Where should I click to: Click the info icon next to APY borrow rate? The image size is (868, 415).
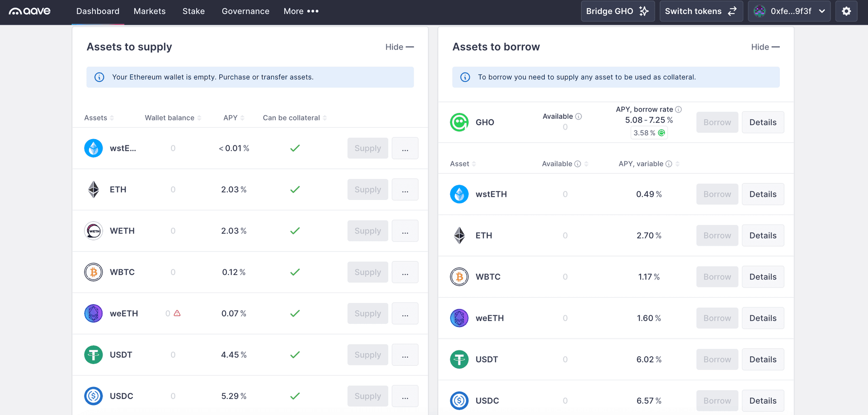678,109
